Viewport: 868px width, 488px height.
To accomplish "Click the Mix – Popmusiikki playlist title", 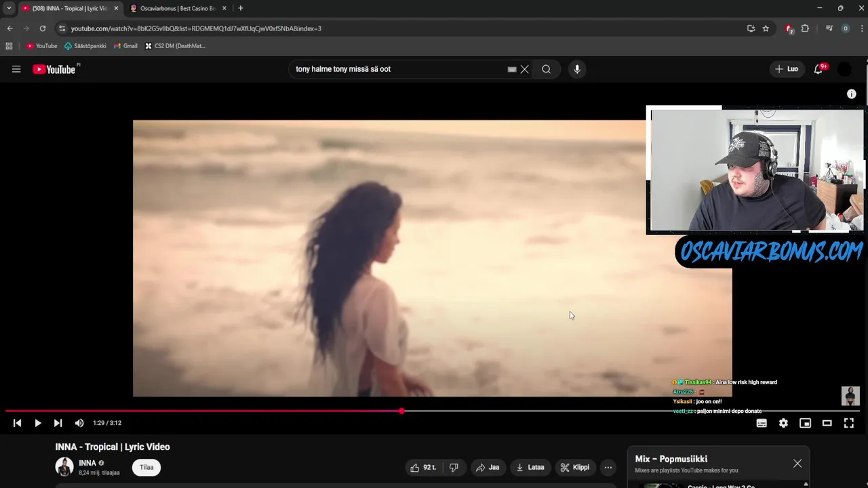I will click(671, 459).
